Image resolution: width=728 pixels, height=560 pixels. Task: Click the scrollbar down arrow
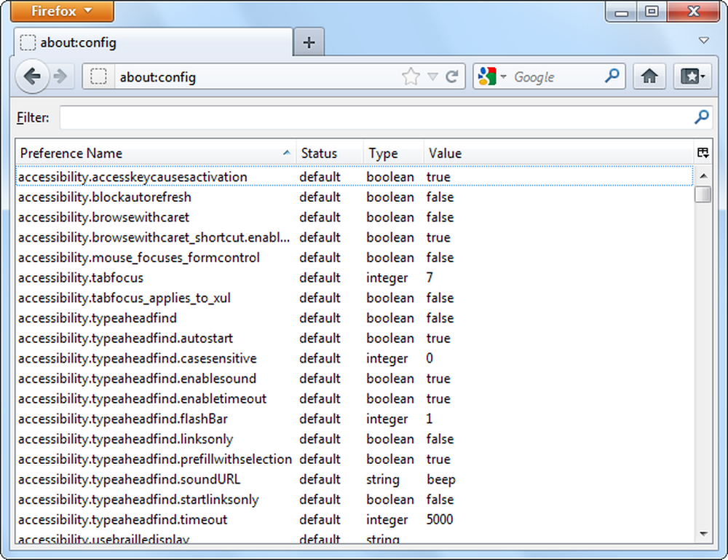703,534
